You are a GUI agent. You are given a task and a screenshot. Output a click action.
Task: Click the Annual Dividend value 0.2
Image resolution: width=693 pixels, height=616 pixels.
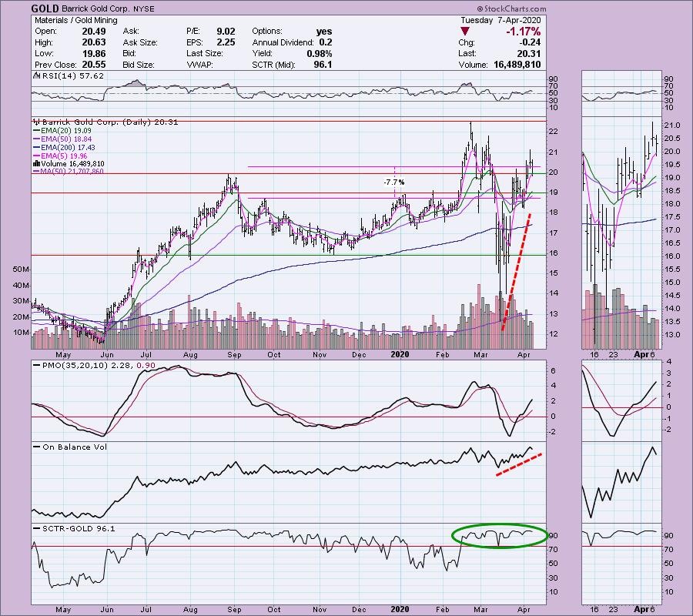[x=326, y=42]
